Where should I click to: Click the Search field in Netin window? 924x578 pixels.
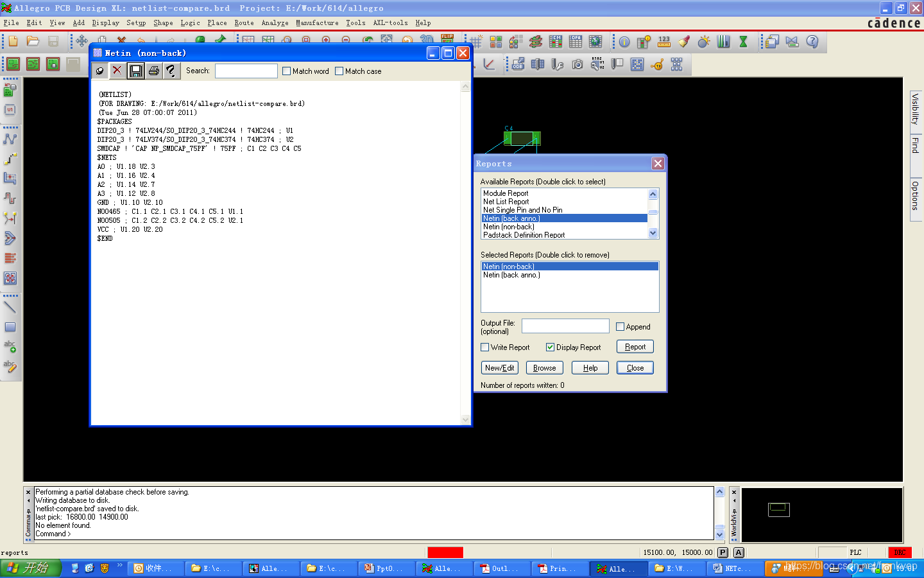point(246,71)
